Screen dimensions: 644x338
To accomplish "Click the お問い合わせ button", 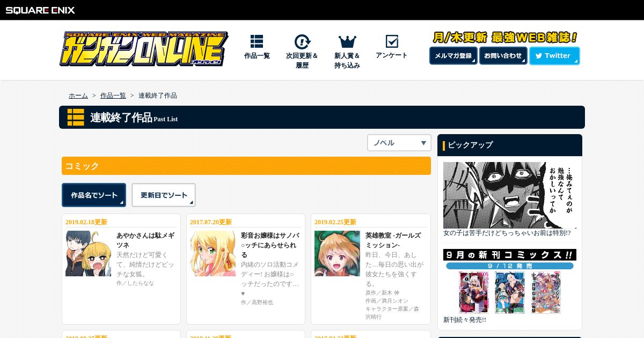I will 503,56.
